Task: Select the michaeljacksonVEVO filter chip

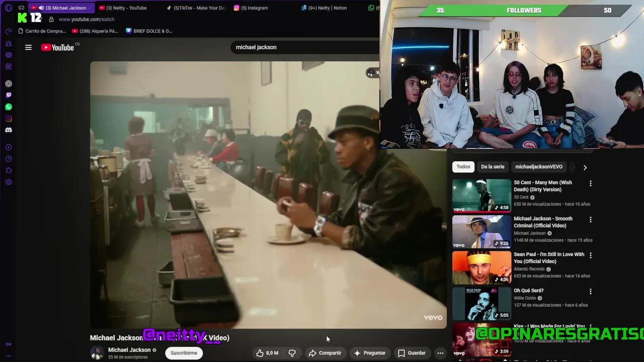Action: tap(539, 167)
